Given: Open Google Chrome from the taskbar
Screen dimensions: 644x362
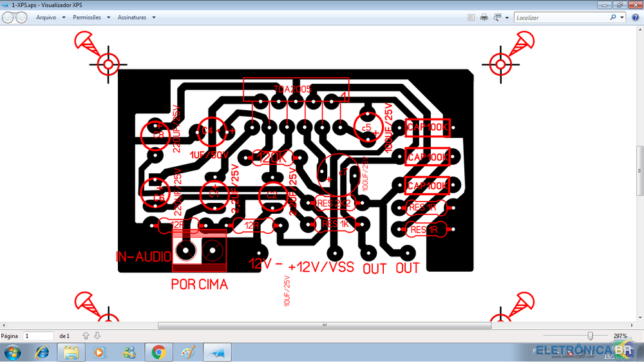Looking at the screenshot, I should (x=158, y=352).
